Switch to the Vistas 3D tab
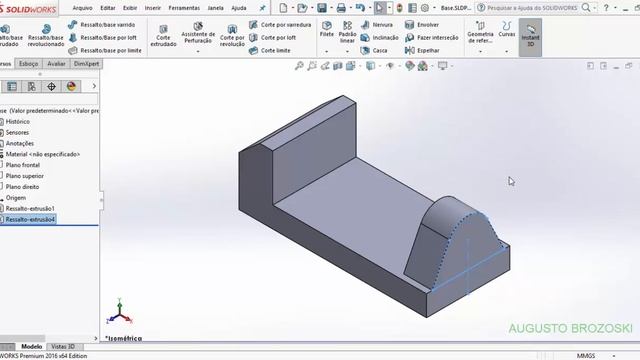Viewport: 640px width, 360px height. pyautogui.click(x=63, y=347)
